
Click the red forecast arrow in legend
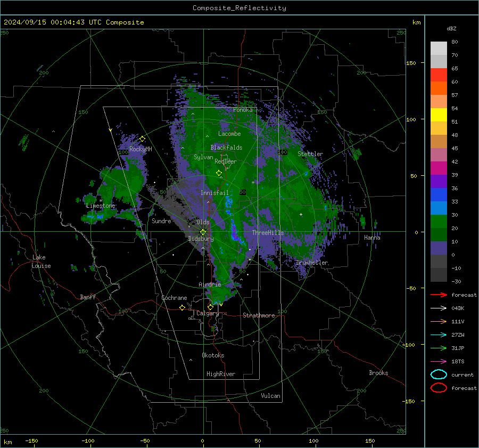439,295
